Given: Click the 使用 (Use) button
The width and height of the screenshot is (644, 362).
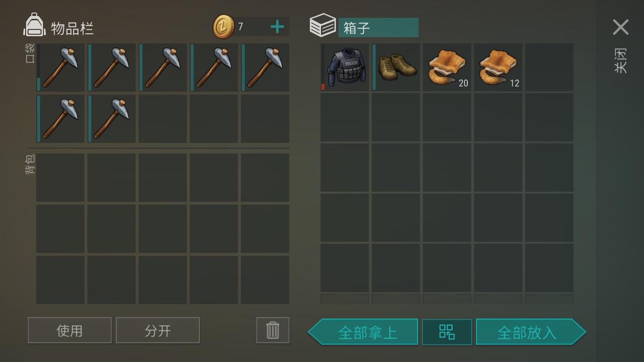Looking at the screenshot, I should click(70, 330).
